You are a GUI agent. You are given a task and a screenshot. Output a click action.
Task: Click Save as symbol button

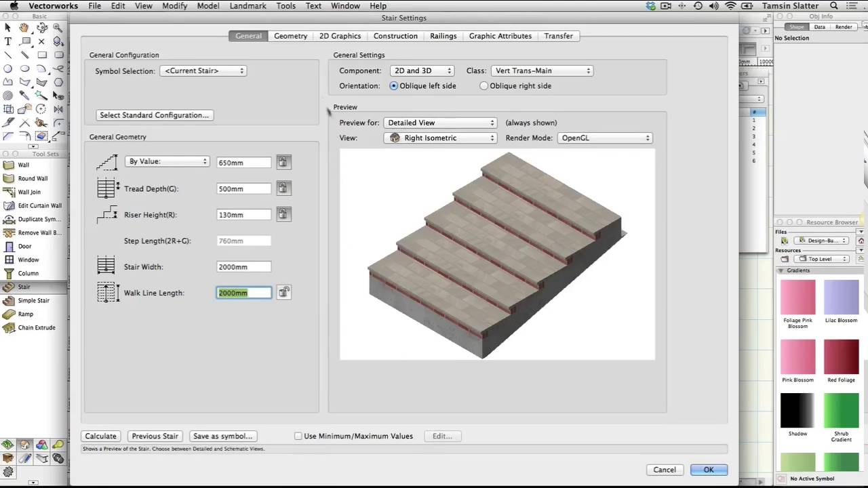[x=222, y=436]
